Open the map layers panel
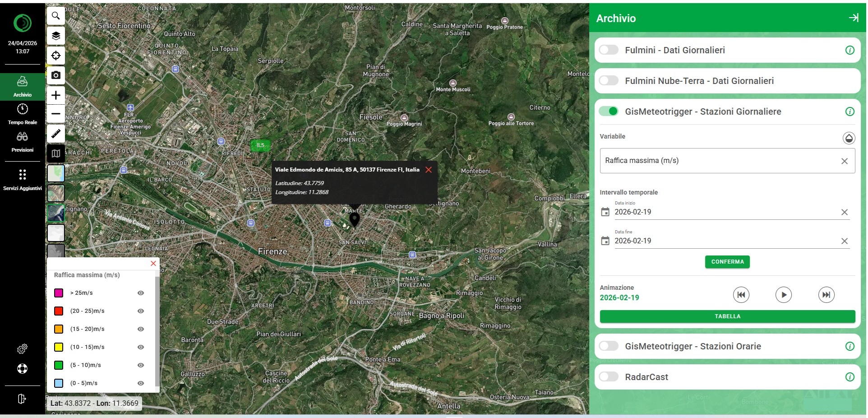 [x=56, y=36]
